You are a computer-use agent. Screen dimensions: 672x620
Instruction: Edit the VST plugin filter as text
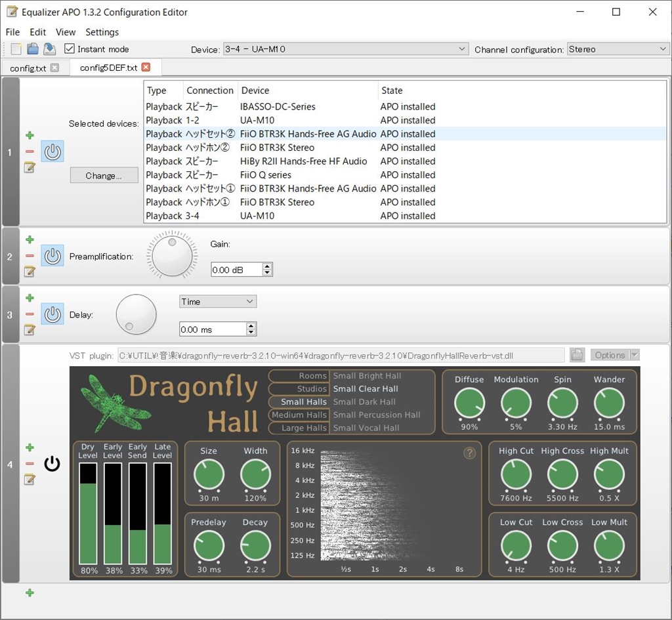(30, 480)
